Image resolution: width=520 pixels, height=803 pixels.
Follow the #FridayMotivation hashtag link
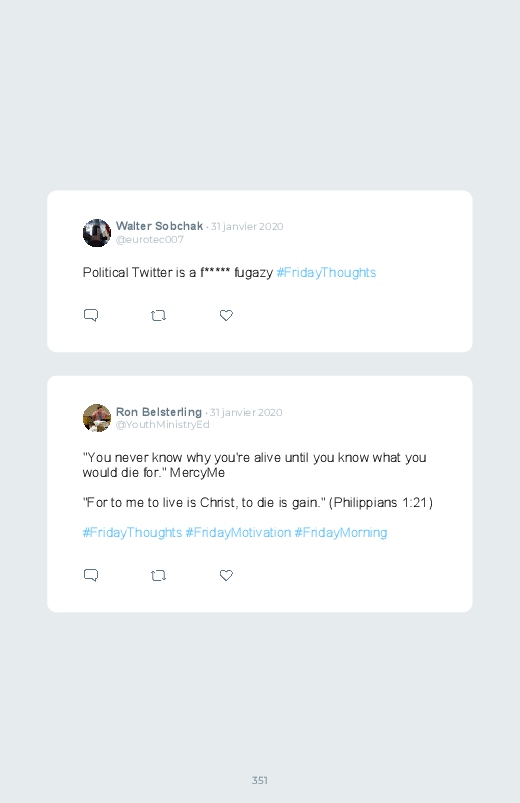[238, 533]
